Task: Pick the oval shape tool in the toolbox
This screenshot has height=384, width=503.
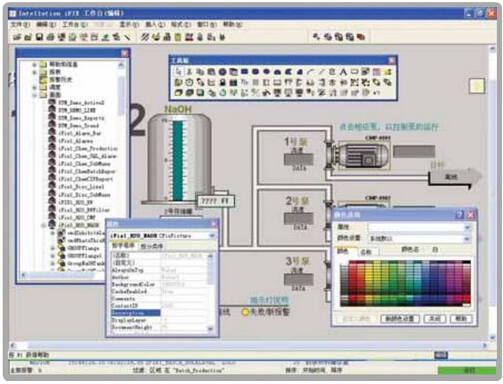Action: click(266, 71)
